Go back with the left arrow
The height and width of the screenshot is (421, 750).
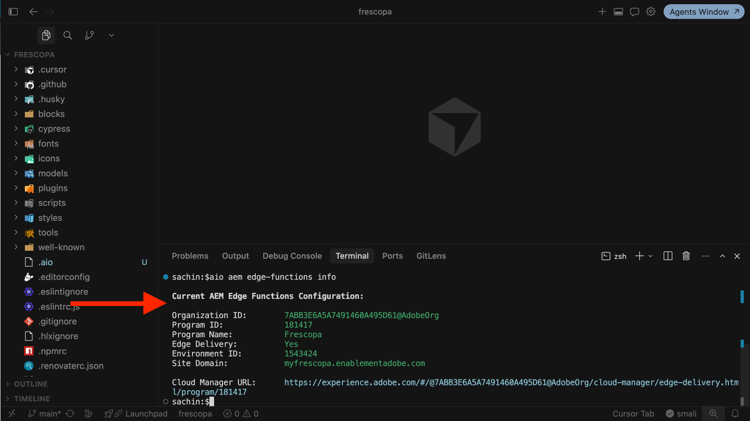click(33, 11)
